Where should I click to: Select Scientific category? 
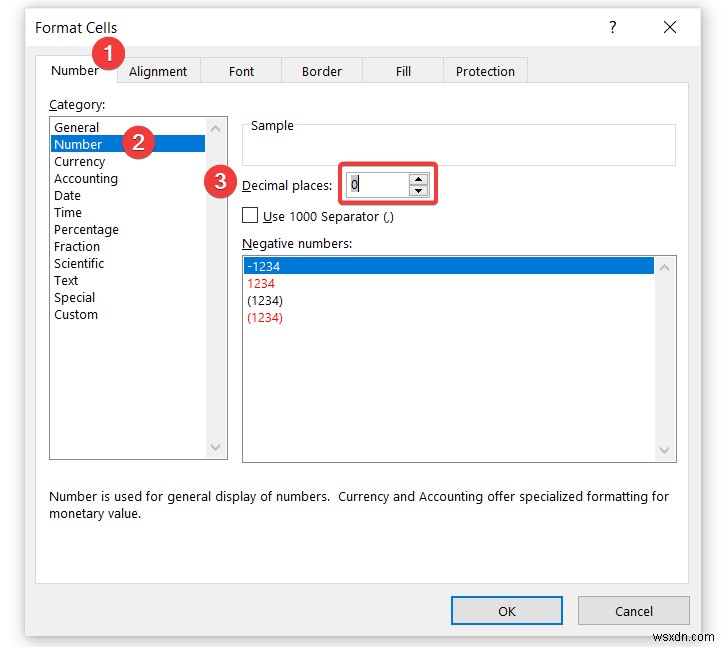[x=128, y=263]
